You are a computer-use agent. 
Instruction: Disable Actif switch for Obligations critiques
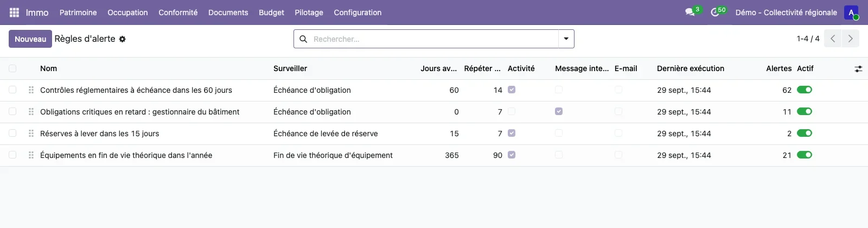tap(805, 111)
